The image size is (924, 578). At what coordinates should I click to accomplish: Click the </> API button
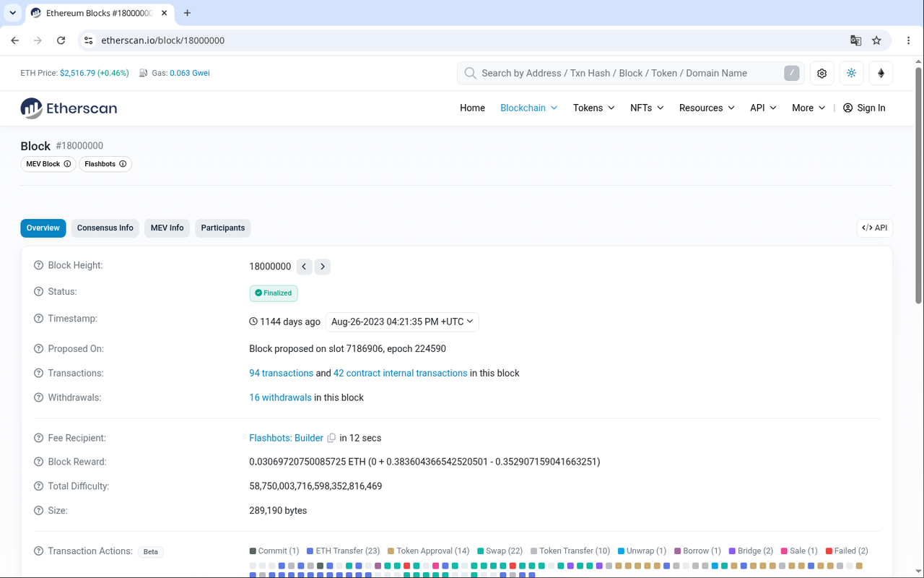tap(875, 228)
